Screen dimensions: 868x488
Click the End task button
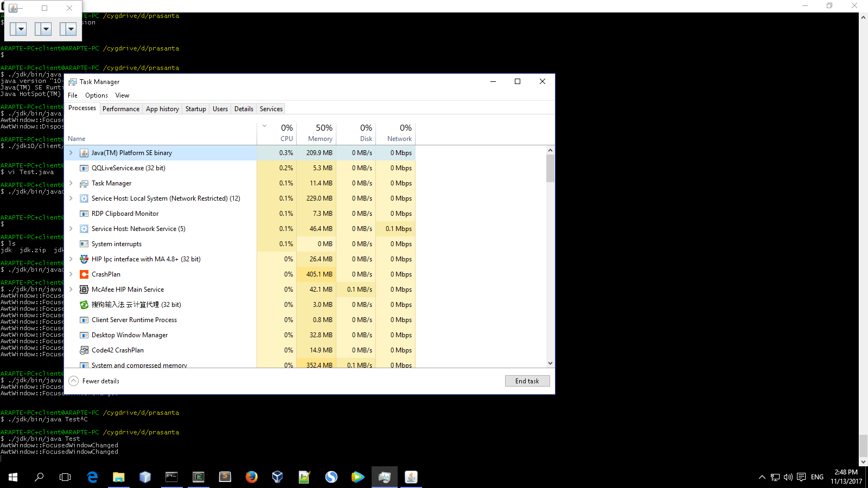click(x=527, y=381)
